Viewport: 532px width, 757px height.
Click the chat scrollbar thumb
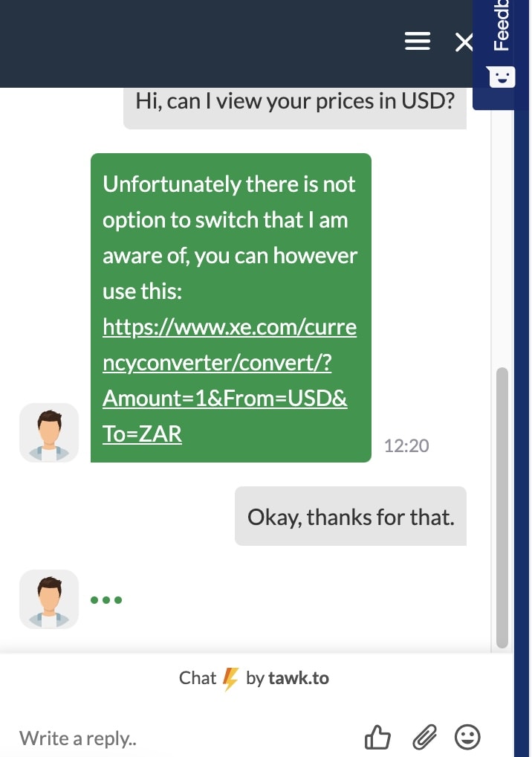pyautogui.click(x=502, y=507)
